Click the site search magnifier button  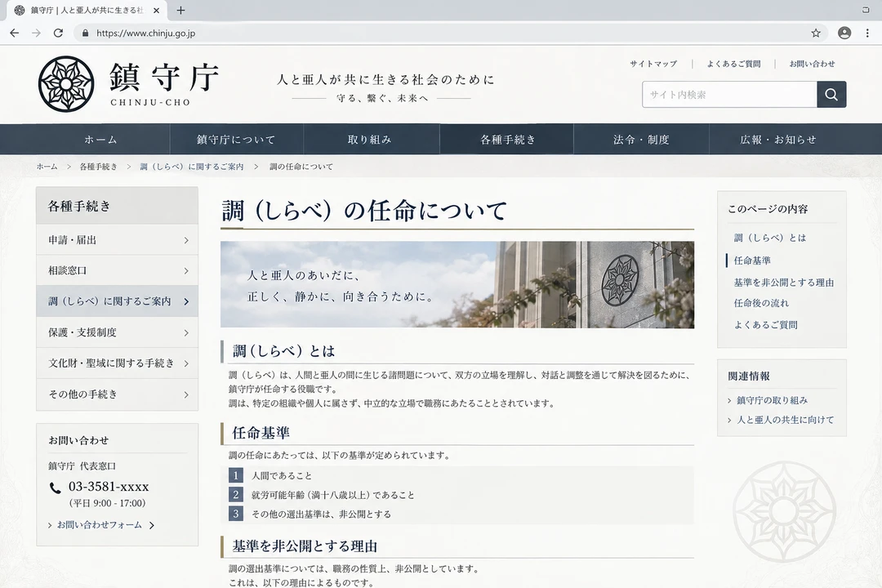tap(831, 95)
